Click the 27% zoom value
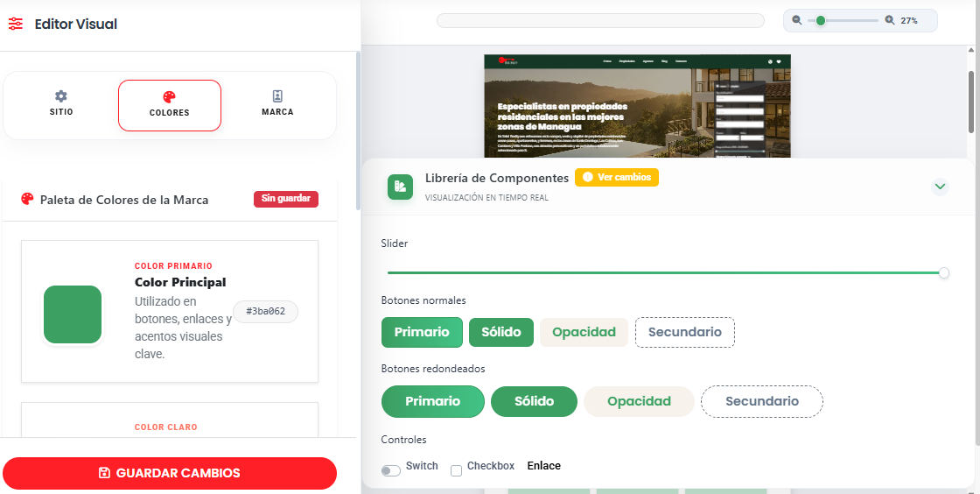Screen dimensions: 980x494 (909, 21)
